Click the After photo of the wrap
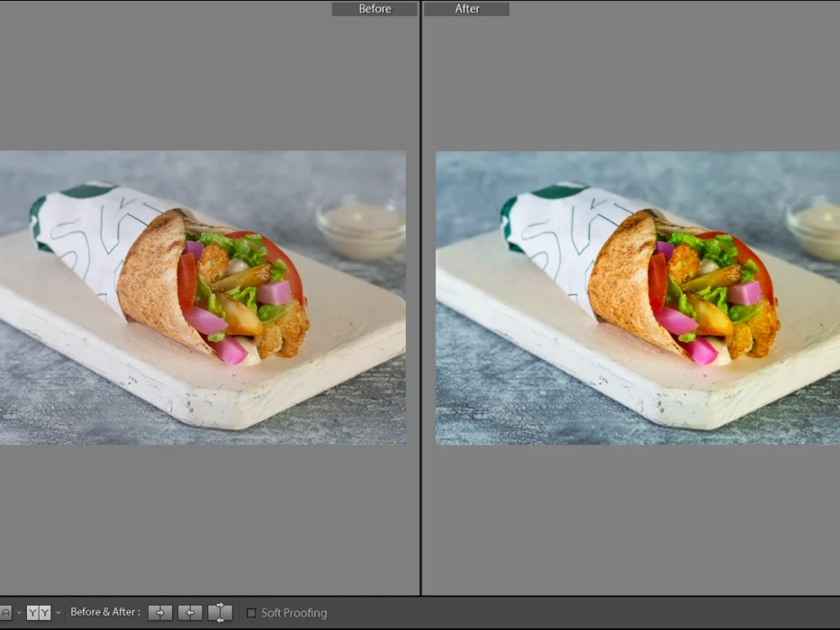Image resolution: width=840 pixels, height=630 pixels. [x=638, y=298]
